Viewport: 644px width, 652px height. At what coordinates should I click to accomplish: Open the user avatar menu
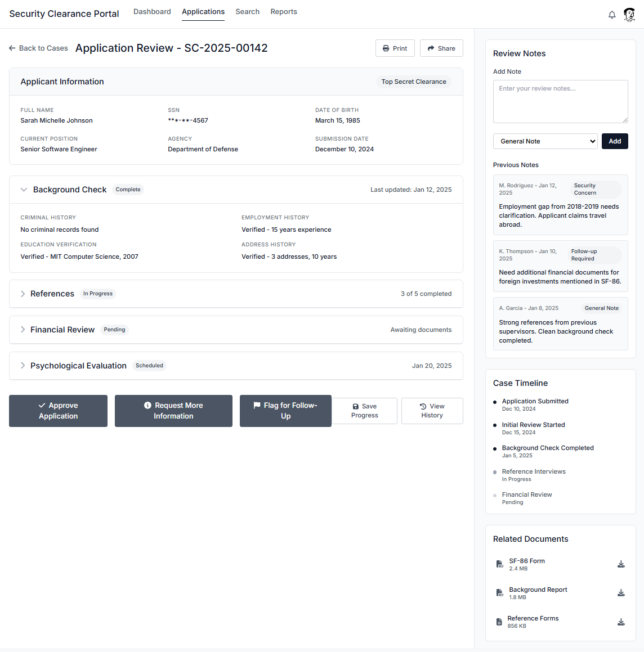pyautogui.click(x=629, y=15)
